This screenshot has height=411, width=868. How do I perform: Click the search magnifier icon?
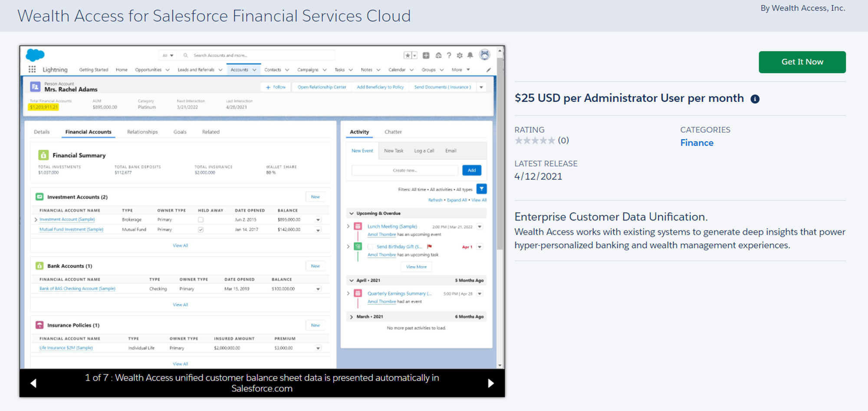(186, 55)
